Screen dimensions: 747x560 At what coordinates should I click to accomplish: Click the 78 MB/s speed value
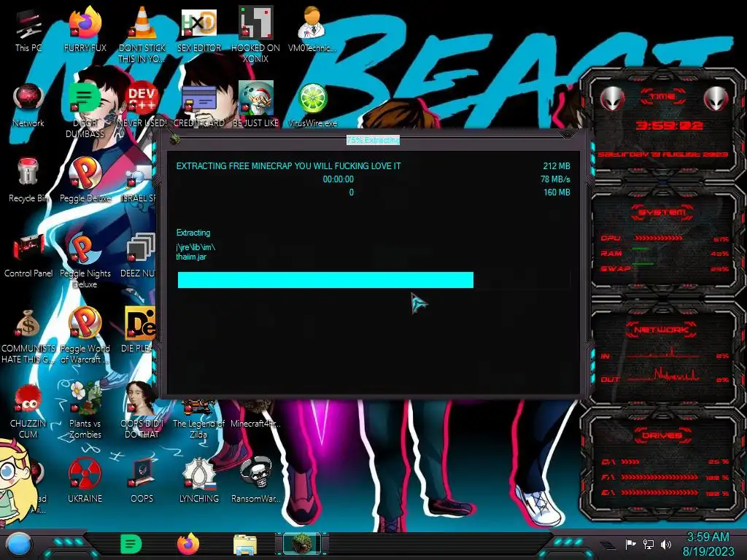click(555, 179)
